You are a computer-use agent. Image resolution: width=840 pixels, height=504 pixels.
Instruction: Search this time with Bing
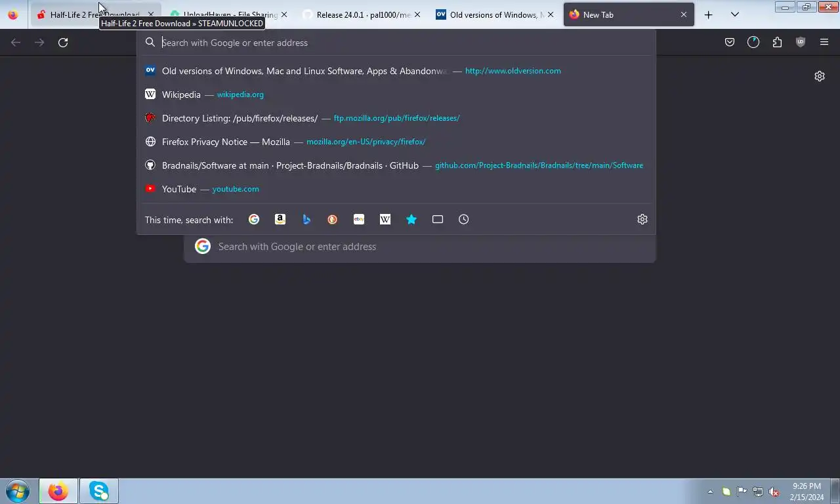[306, 219]
